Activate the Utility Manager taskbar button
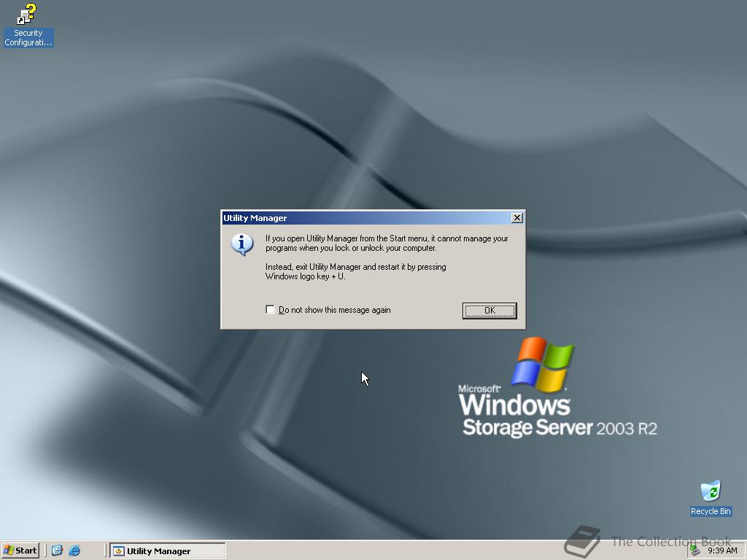Screen dimensions: 747x560 [168, 551]
